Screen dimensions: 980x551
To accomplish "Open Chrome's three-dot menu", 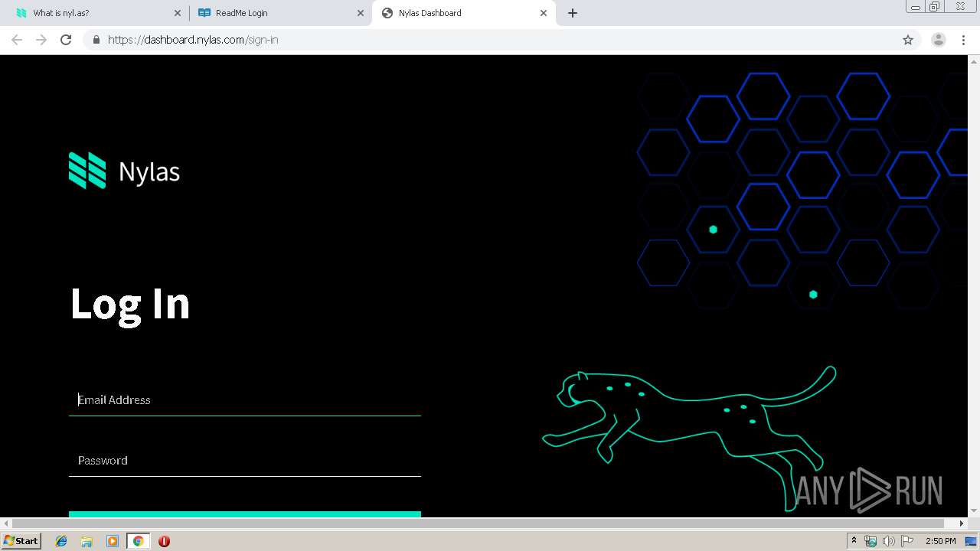I will (963, 40).
